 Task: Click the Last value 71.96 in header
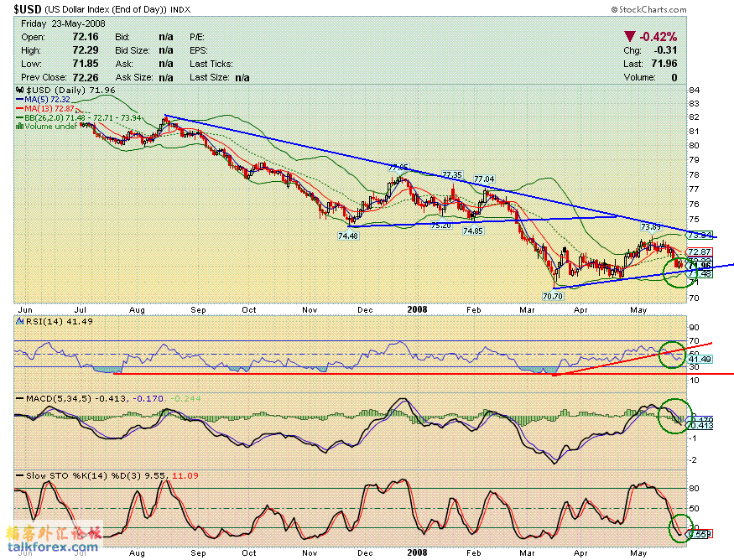pos(664,64)
